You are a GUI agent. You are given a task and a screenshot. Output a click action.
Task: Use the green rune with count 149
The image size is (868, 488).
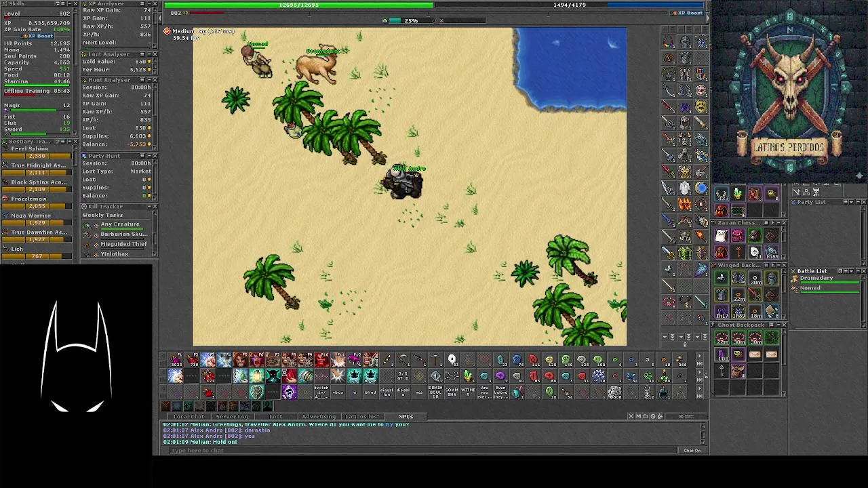pos(566,359)
